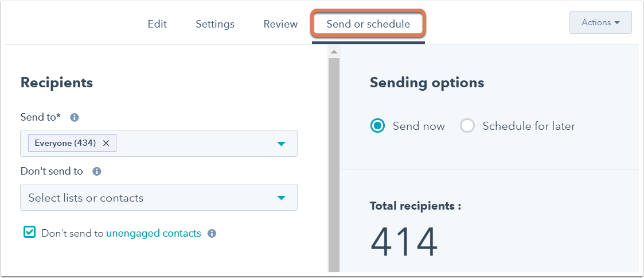Remove the Everyone (434) tag
This screenshot has width=644, height=278.
pos(106,144)
